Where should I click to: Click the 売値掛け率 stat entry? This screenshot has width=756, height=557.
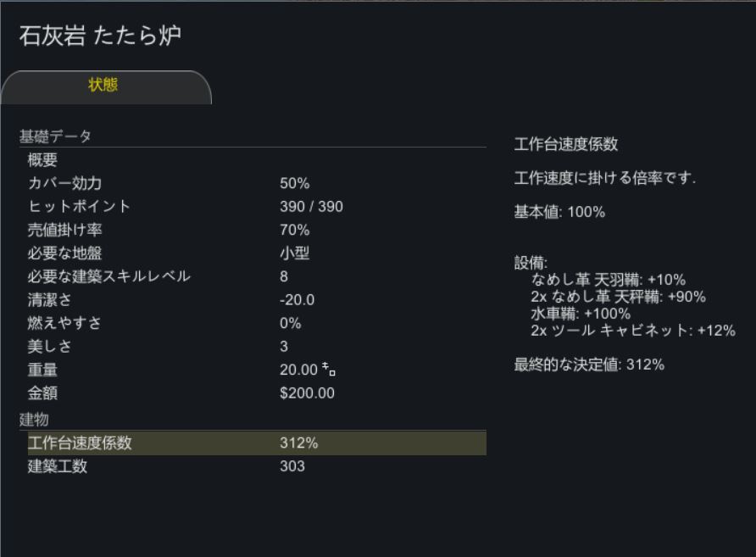click(x=256, y=230)
